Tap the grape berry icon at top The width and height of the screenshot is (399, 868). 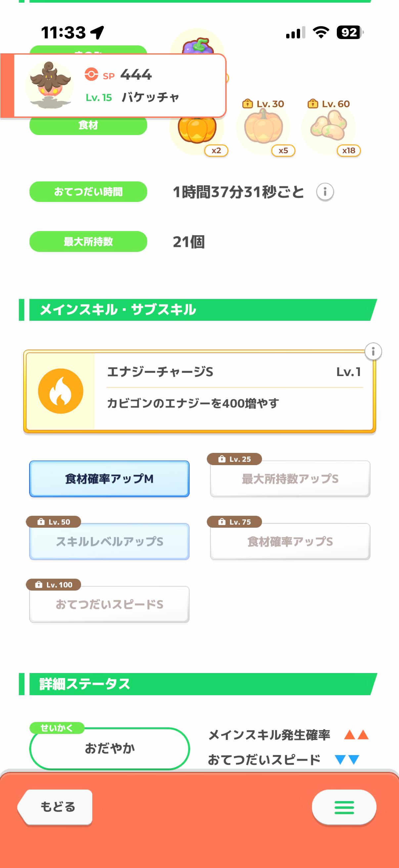pyautogui.click(x=197, y=45)
